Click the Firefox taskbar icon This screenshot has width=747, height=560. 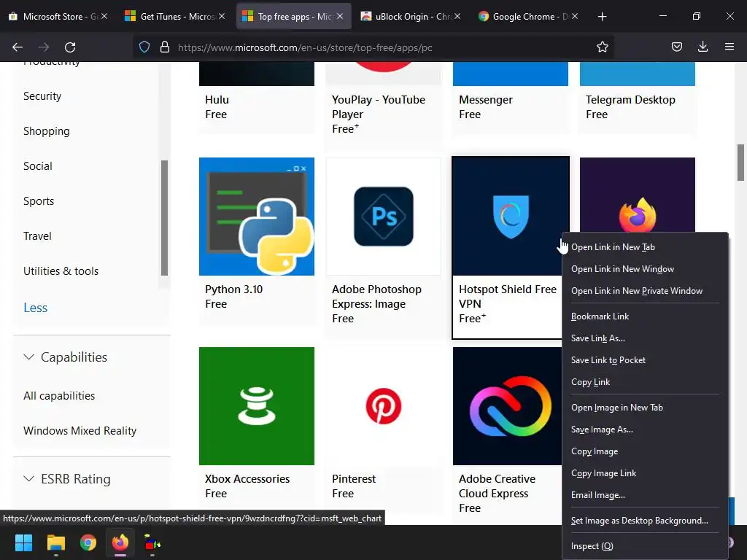[120, 542]
